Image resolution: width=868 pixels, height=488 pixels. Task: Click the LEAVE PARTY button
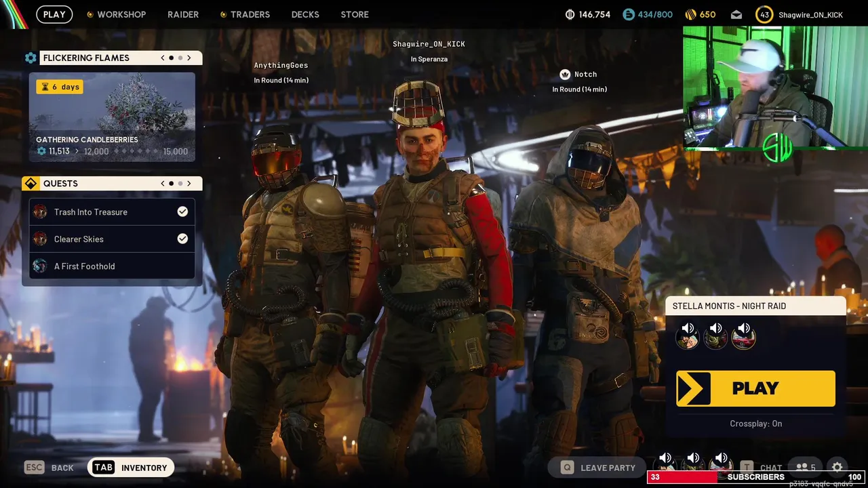tap(598, 468)
